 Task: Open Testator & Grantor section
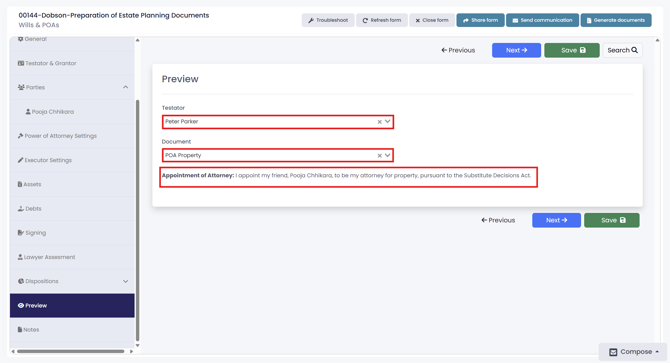tap(72, 63)
